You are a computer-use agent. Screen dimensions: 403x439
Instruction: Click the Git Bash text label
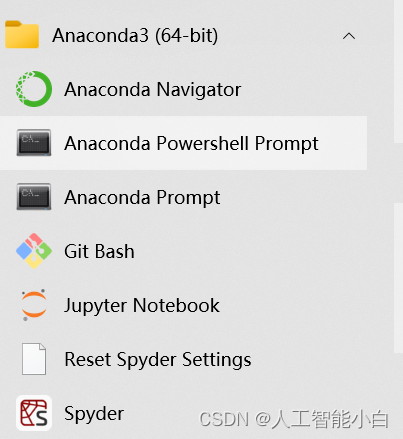pyautogui.click(x=99, y=251)
